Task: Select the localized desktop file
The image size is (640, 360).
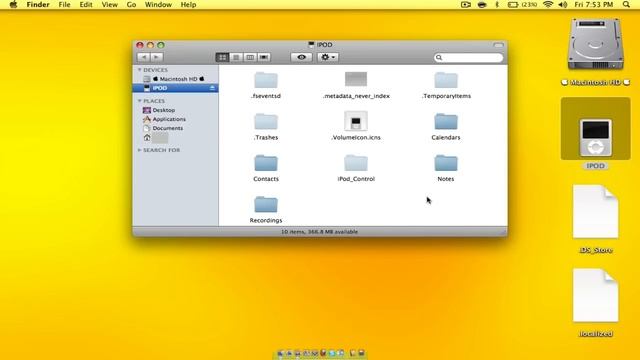Action: point(596,296)
